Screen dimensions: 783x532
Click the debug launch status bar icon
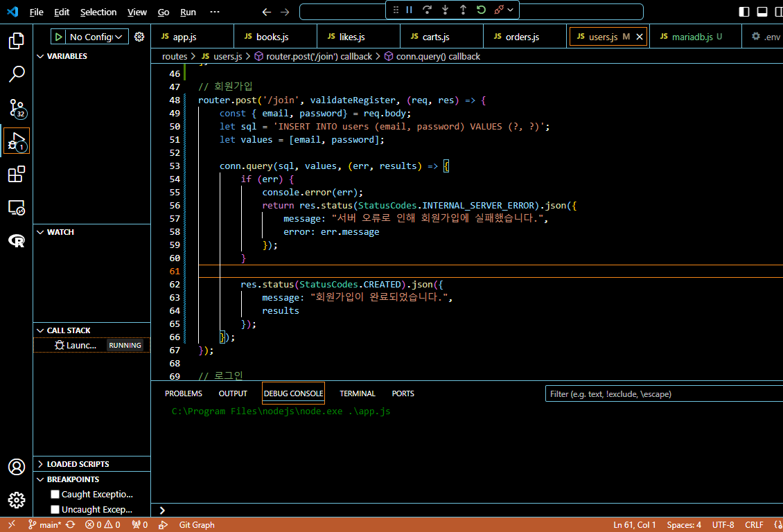(x=164, y=525)
